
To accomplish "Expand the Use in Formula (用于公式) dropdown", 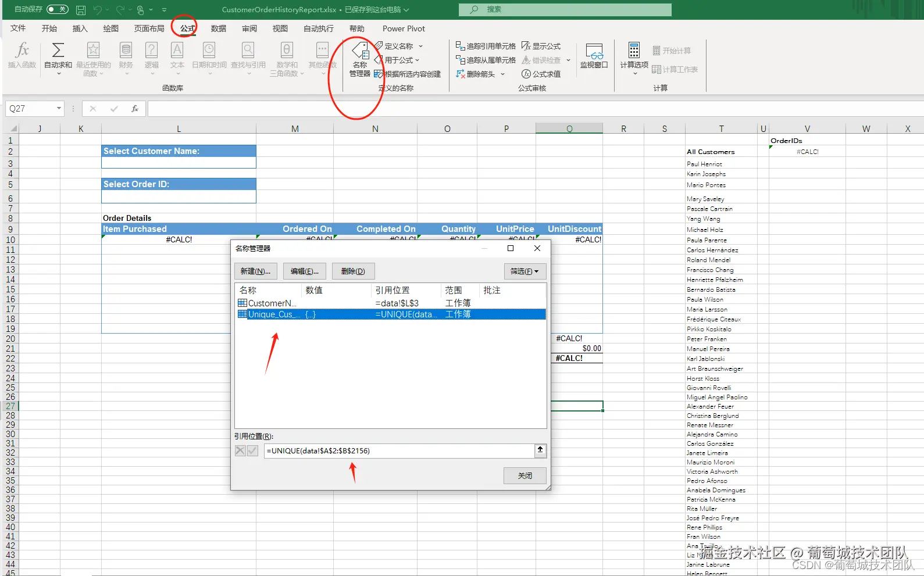I will coord(417,60).
